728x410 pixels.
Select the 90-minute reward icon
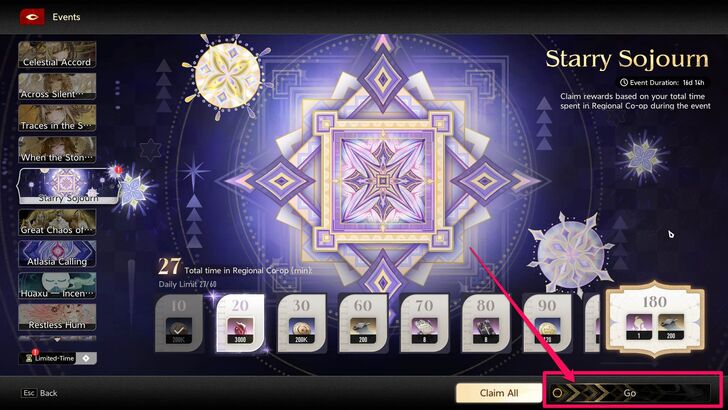pos(547,331)
